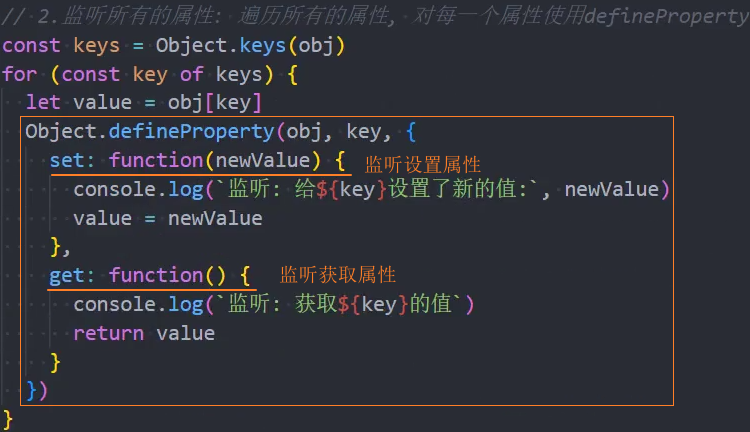Click the 'keys' variable in the const declaration
The width and height of the screenshot is (750, 432).
[x=96, y=46]
